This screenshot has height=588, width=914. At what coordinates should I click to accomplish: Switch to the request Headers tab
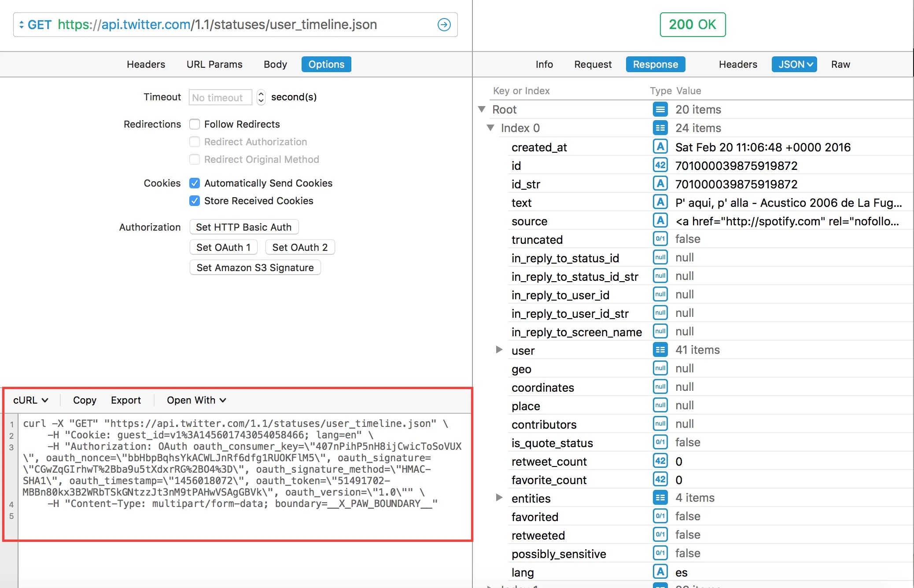(146, 64)
